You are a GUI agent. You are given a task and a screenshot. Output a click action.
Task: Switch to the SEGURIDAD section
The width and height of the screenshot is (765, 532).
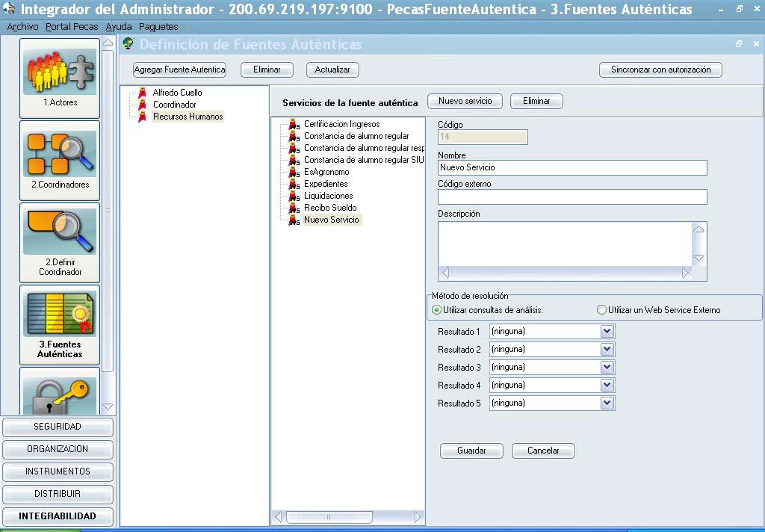(58, 427)
